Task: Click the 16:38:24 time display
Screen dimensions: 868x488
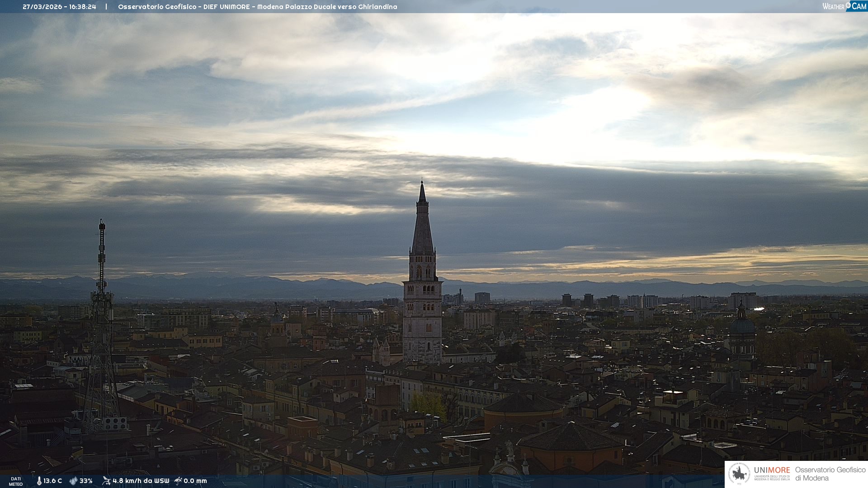Action: coord(82,7)
